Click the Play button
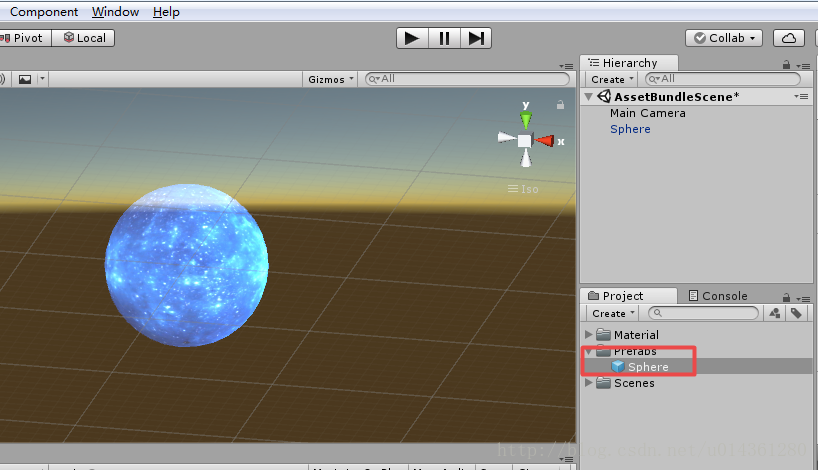 (412, 38)
